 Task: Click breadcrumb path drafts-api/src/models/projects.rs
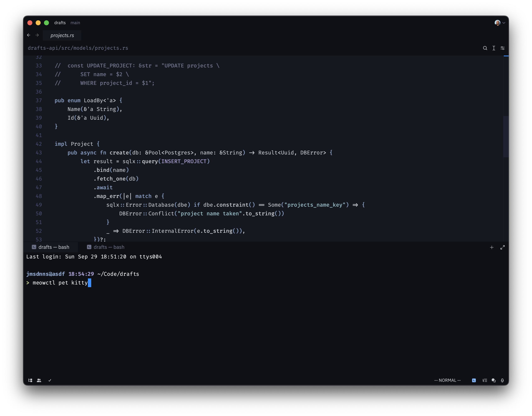(78, 48)
